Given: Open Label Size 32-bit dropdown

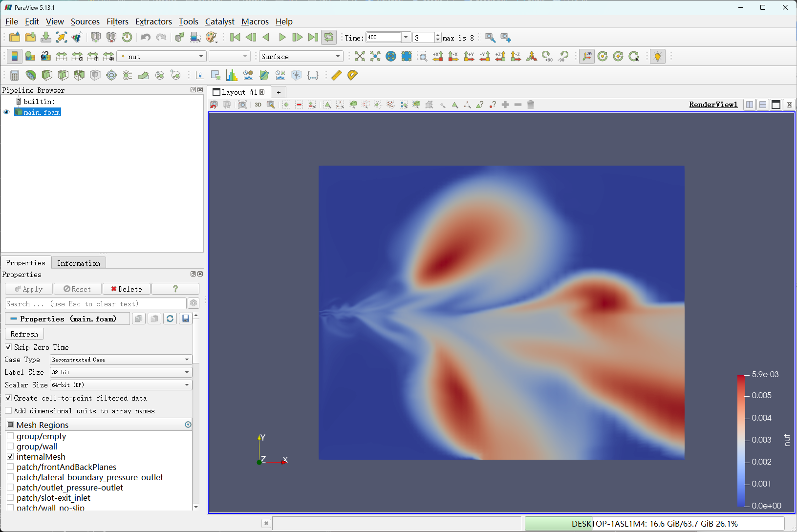Looking at the screenshot, I should 121,372.
